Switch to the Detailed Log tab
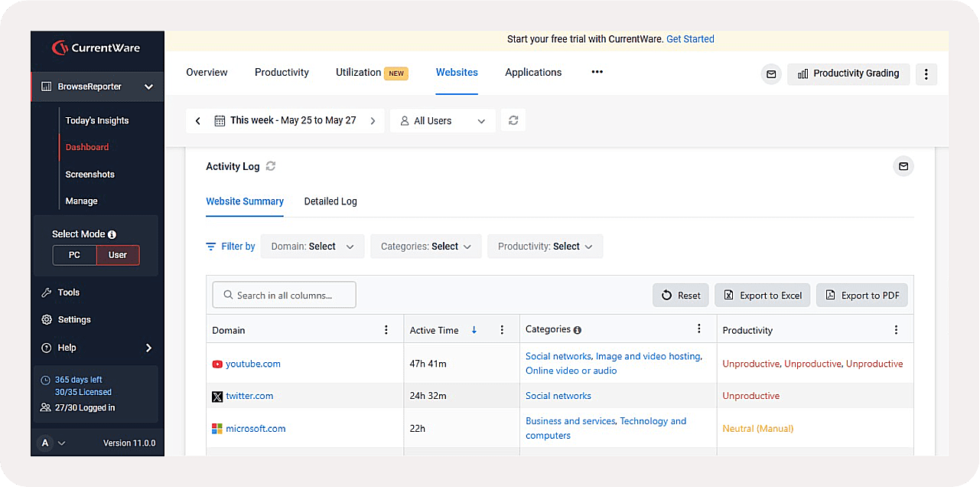This screenshot has width=980, height=487. coord(330,201)
